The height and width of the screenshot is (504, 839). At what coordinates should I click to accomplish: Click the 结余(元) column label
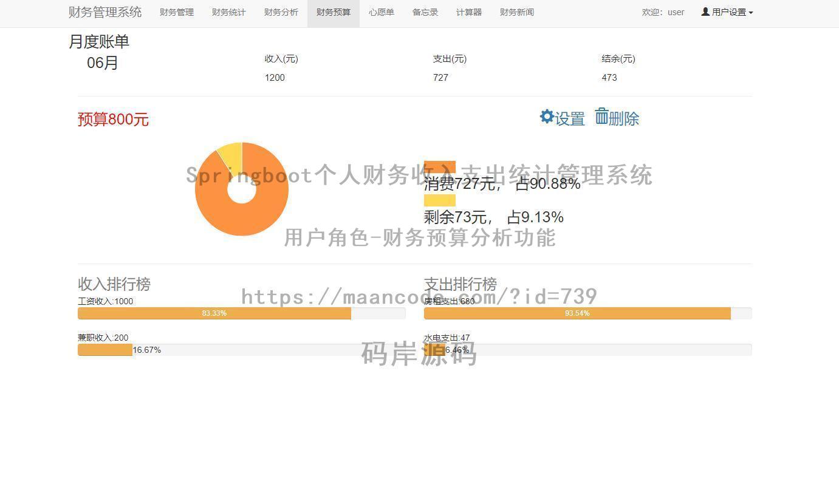[618, 59]
